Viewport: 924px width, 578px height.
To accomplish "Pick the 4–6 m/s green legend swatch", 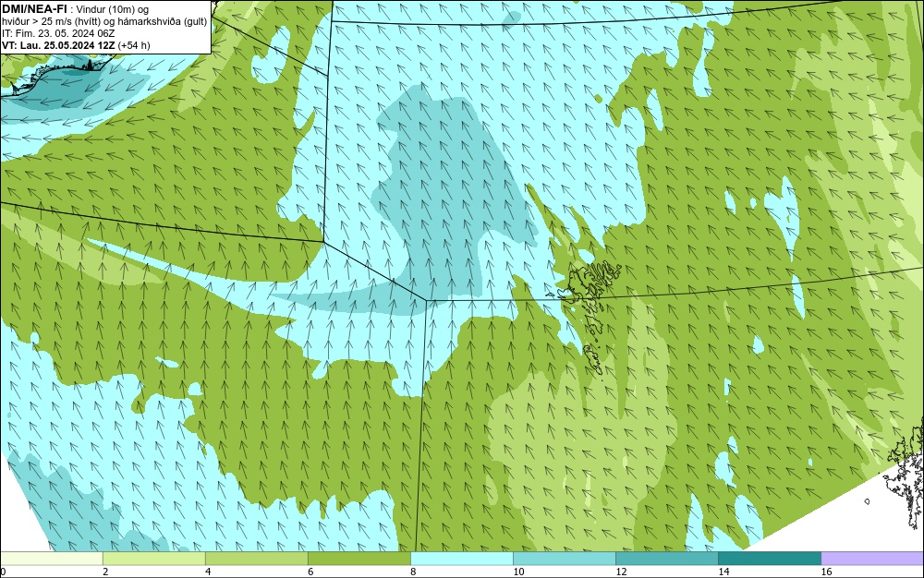I will (256, 558).
